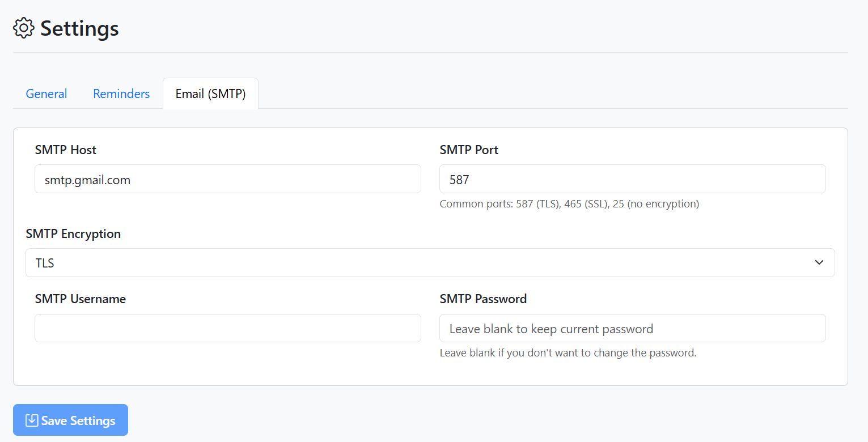Click the password change help text
This screenshot has width=868, height=442.
pos(568,353)
